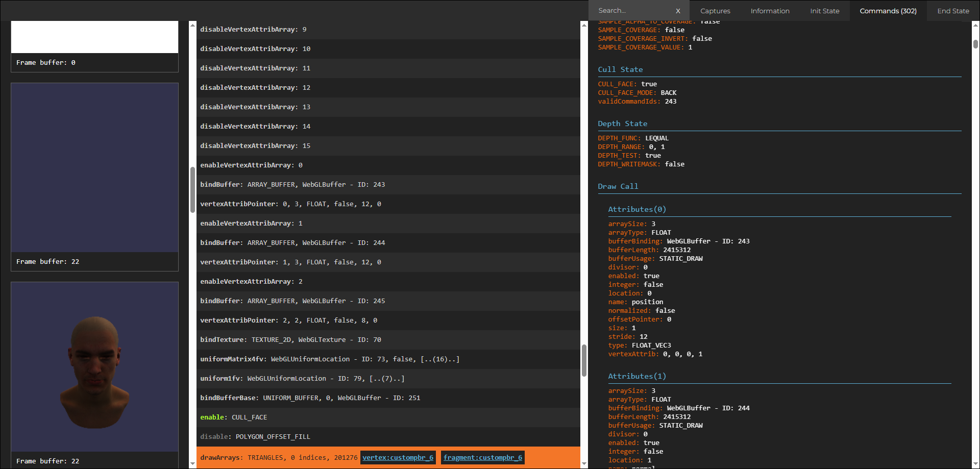Go to the End State tab
This screenshot has width=980, height=469.
[953, 11]
